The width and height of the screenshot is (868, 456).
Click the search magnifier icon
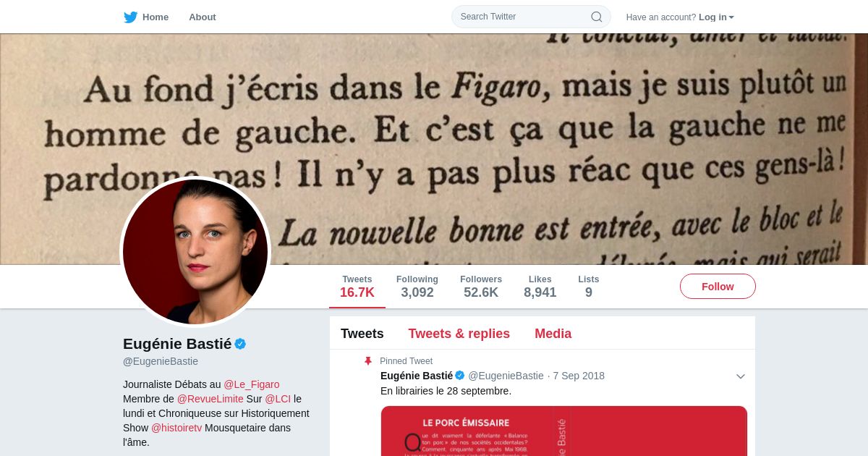click(x=597, y=17)
